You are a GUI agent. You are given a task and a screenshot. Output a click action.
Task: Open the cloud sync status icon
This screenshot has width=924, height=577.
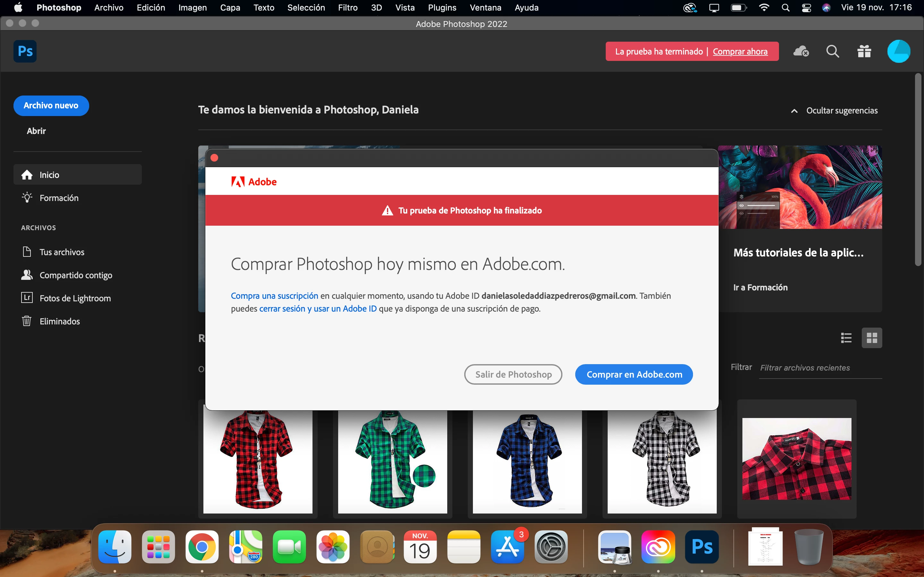[801, 51]
